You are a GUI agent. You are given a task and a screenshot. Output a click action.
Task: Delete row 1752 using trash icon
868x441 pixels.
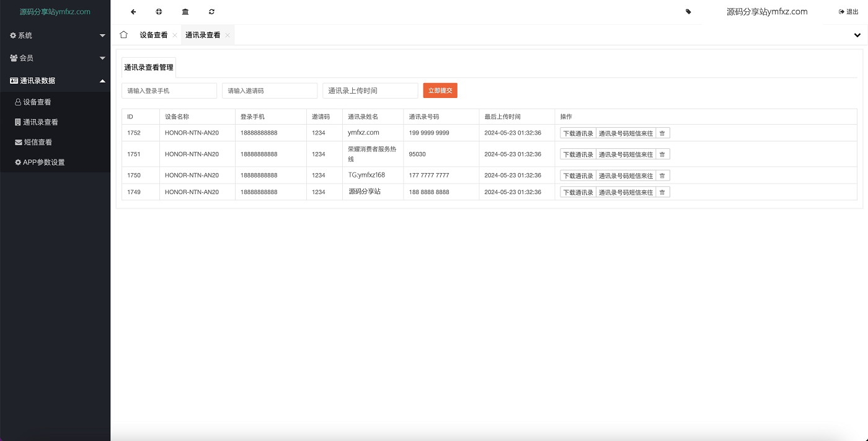pos(662,133)
